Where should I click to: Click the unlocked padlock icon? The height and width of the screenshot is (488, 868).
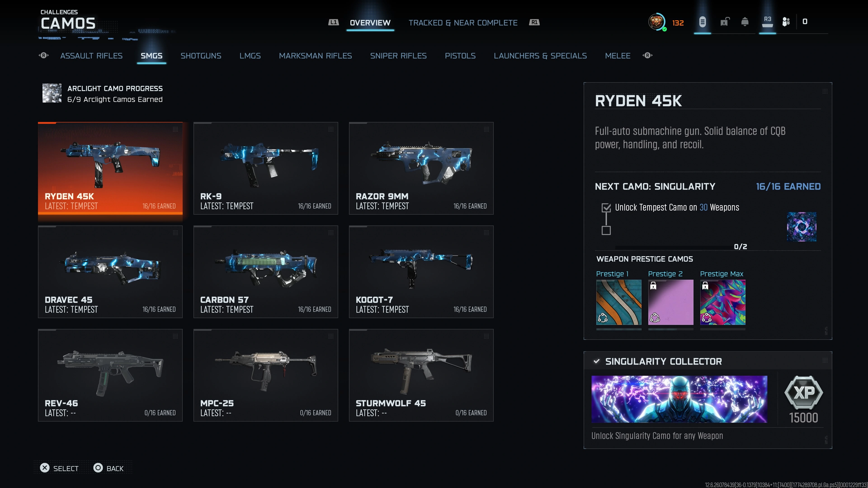click(724, 22)
